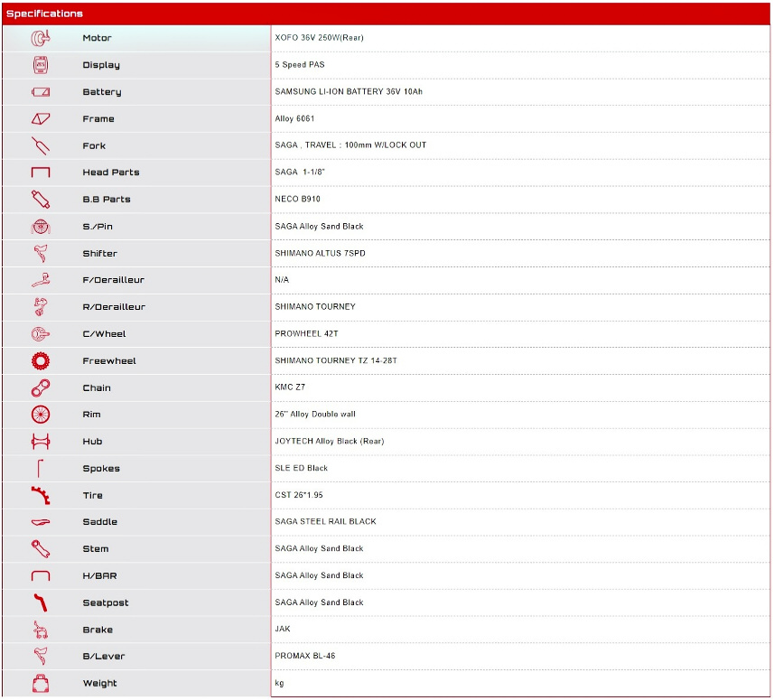774x700 pixels.
Task: Click the Brake icon
Action: click(x=41, y=630)
